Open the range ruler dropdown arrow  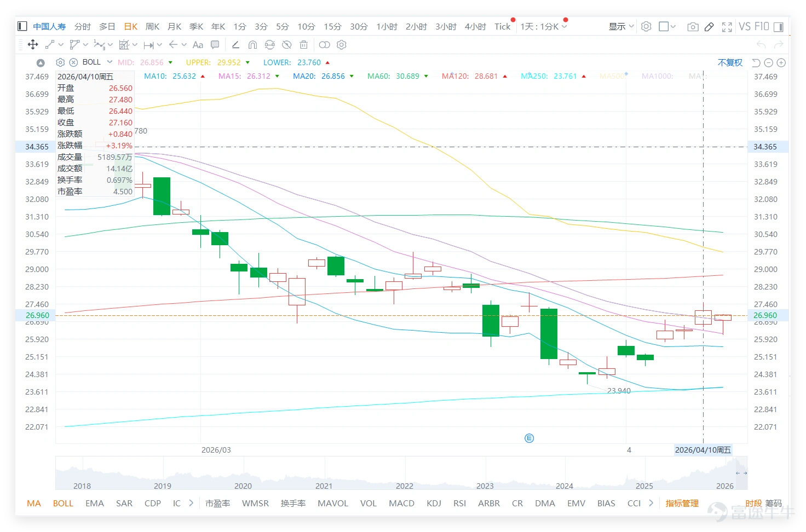(x=159, y=45)
